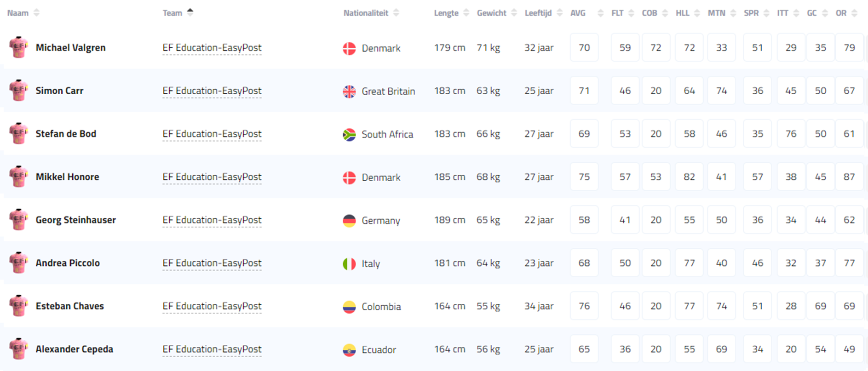The image size is (868, 371).
Task: Click Michael Valgren's team jersey icon
Action: pyautogui.click(x=18, y=47)
